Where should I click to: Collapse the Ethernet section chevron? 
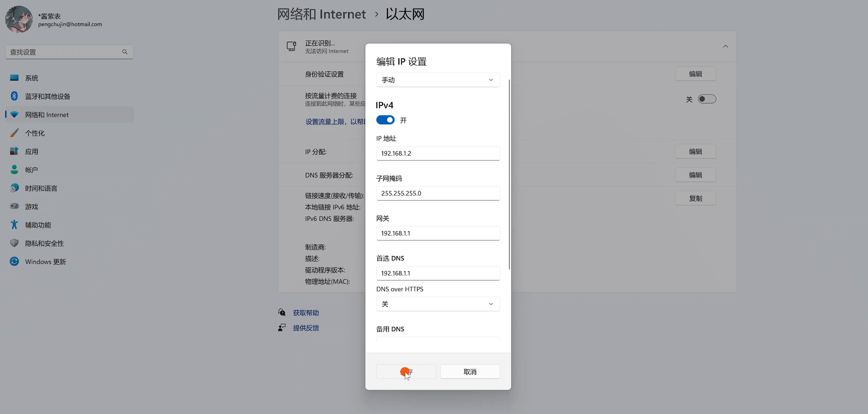(725, 46)
